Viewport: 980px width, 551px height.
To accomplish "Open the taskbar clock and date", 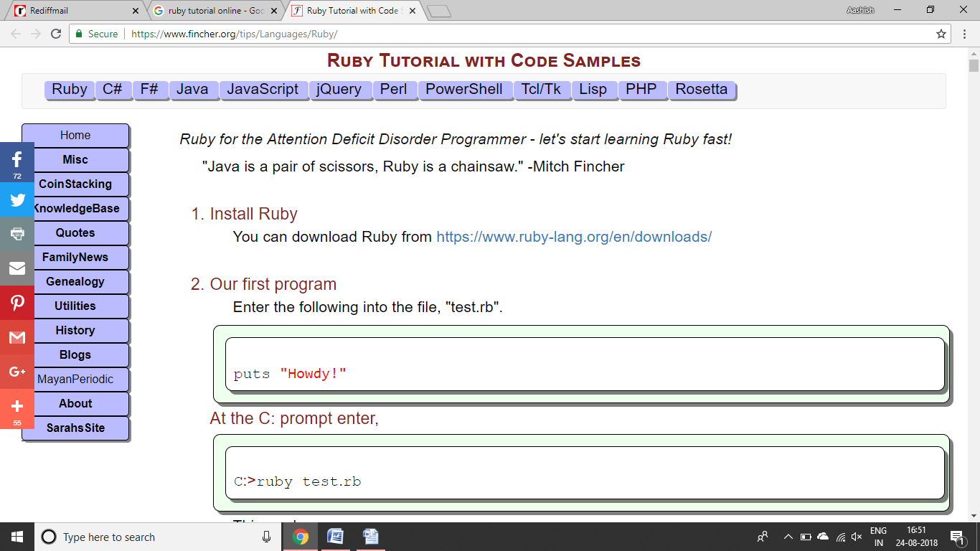I will 916,537.
